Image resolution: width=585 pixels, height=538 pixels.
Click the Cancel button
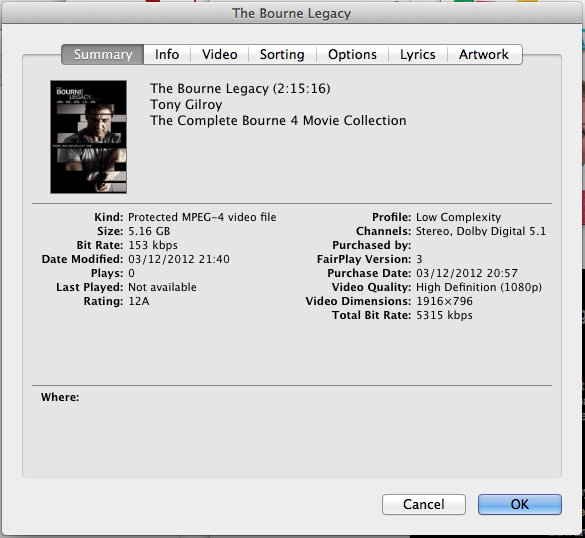coord(424,504)
